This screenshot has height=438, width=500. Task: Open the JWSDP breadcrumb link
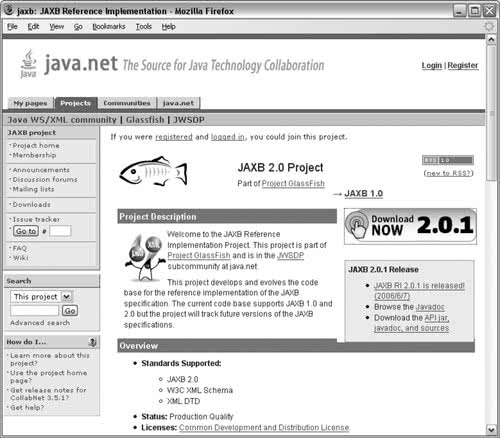(189, 120)
